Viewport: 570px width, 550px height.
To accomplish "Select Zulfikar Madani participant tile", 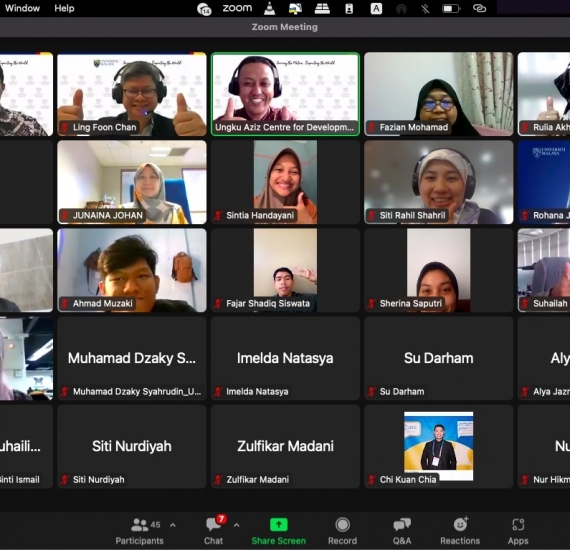I will 285,446.
